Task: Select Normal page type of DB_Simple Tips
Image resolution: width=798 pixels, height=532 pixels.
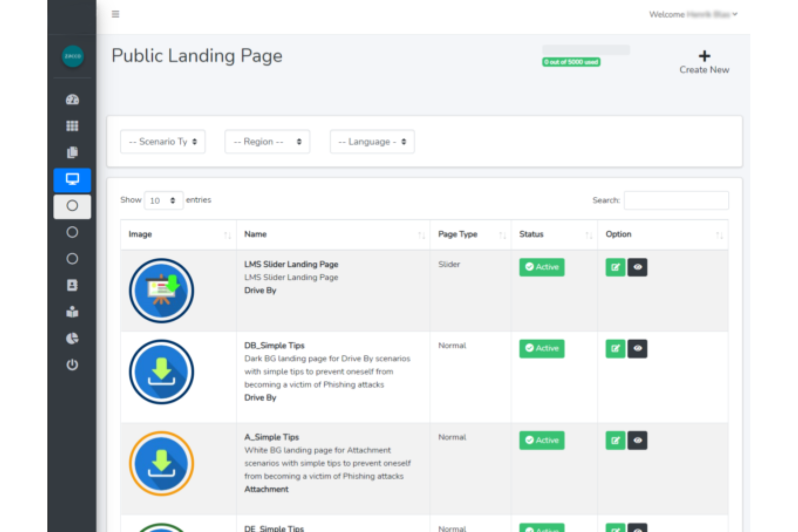Action: [452, 346]
